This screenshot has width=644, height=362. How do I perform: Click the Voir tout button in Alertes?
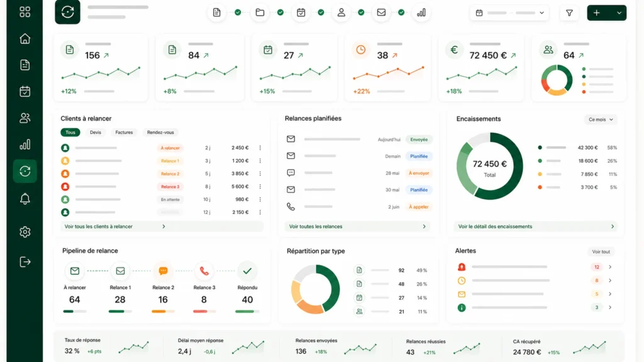tap(601, 251)
